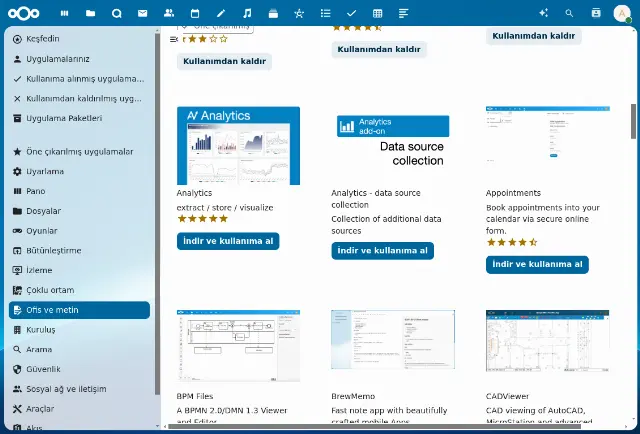Click İndir ve kullanıma al for data source collection
Screen dimensions: 640x434
[382, 251]
